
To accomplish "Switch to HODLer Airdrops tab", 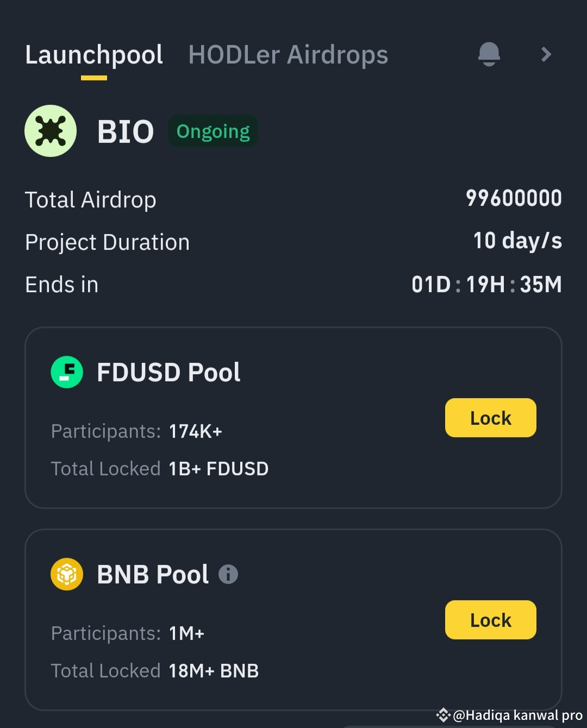I will pos(288,55).
